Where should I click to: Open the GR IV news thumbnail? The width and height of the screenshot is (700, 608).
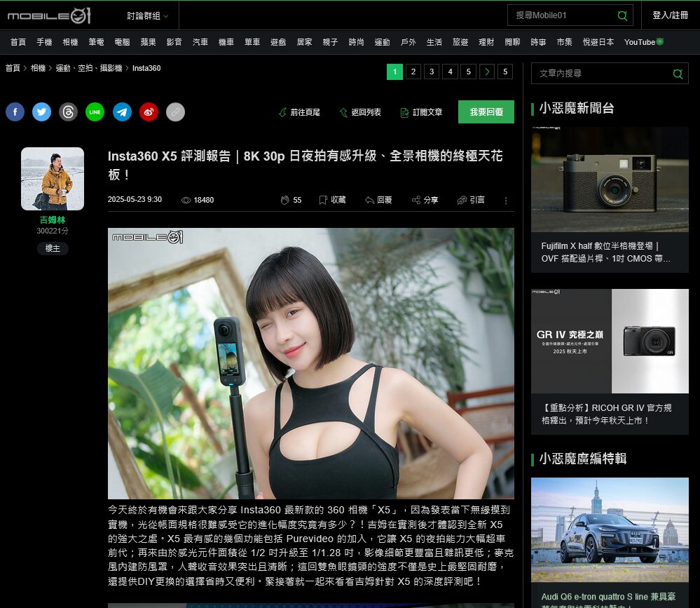[610, 342]
